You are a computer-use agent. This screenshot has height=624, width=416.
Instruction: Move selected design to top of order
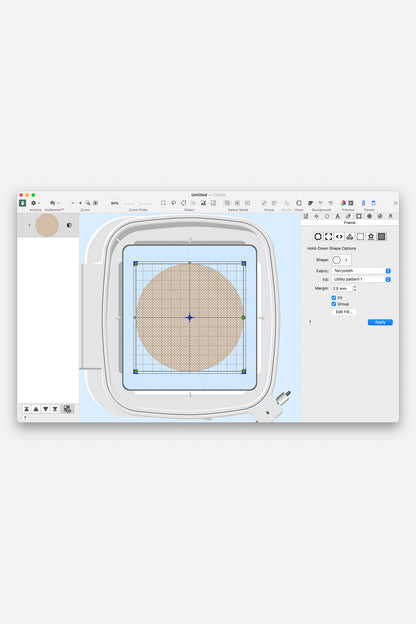(x=26, y=409)
